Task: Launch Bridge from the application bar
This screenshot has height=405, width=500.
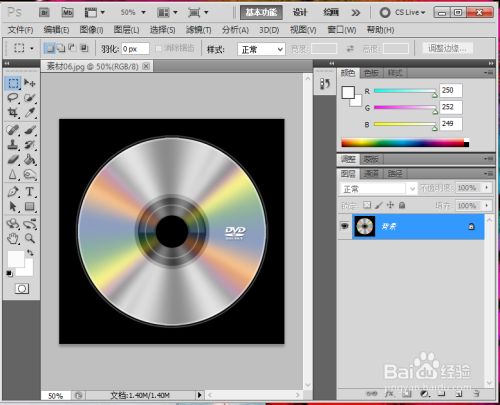Action: 44,13
